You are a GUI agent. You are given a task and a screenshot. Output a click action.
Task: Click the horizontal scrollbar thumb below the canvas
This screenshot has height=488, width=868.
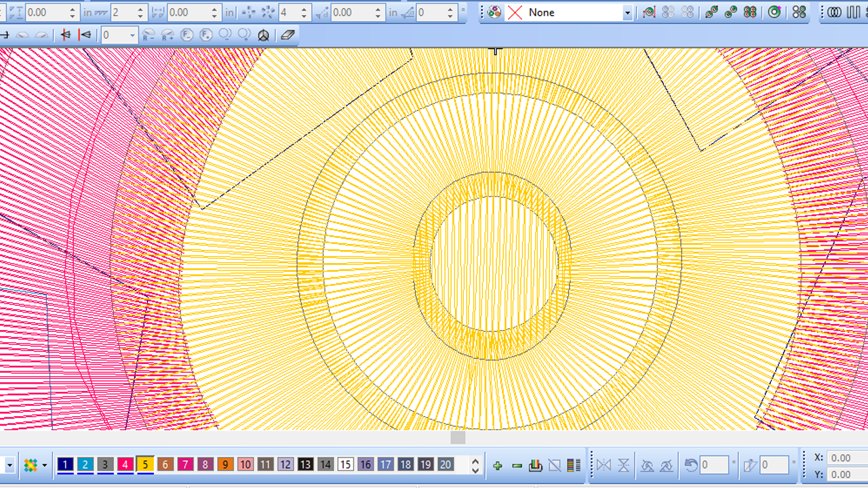[458, 438]
